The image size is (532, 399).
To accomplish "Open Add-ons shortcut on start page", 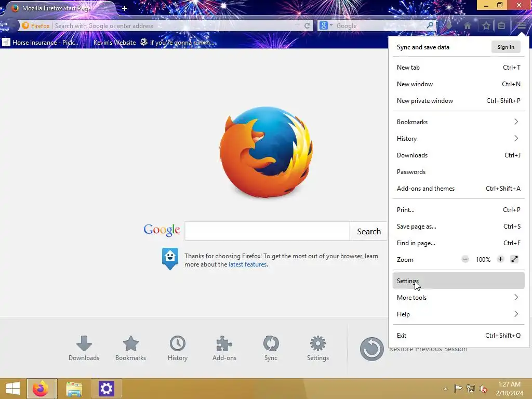I will tap(224, 349).
